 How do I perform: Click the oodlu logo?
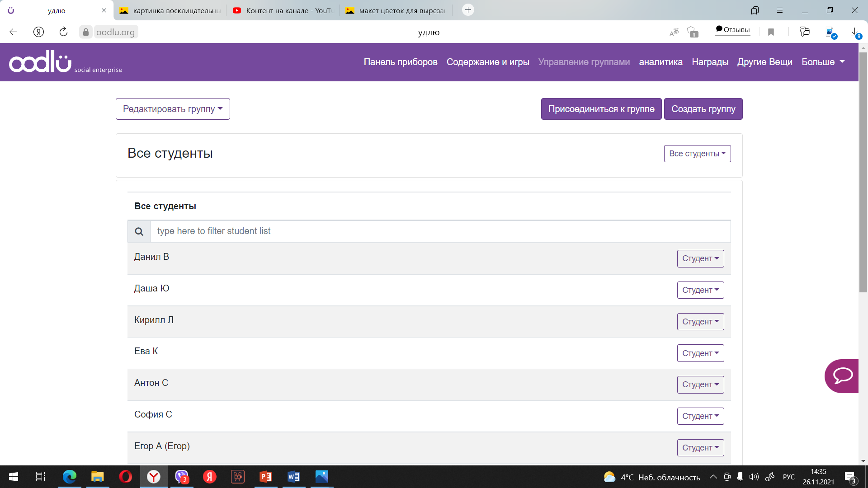(x=41, y=62)
